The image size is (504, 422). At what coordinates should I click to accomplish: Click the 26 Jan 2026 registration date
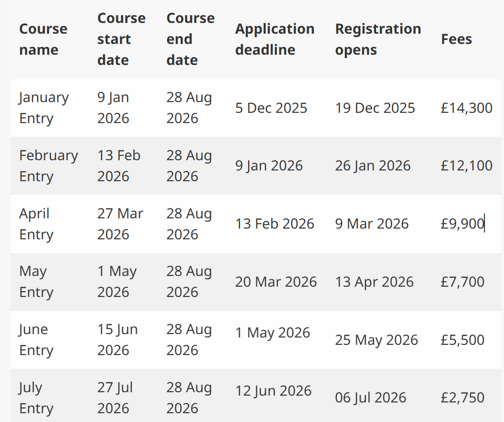click(x=373, y=166)
